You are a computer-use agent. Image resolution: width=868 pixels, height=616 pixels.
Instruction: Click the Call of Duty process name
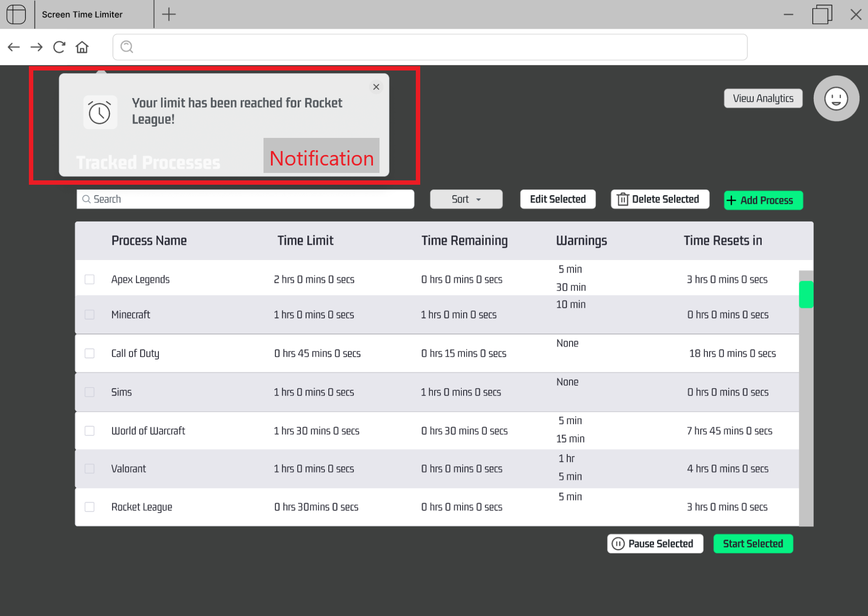pos(135,353)
